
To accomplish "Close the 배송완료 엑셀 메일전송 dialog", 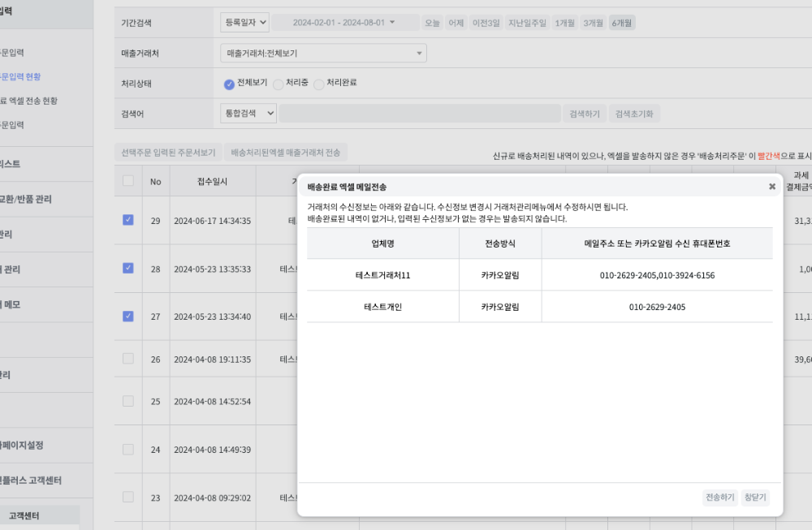I will 771,187.
